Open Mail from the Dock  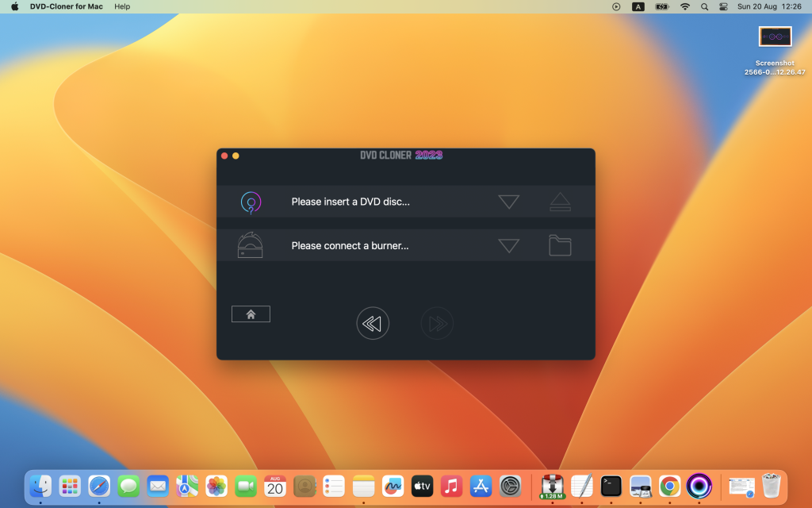(x=158, y=487)
